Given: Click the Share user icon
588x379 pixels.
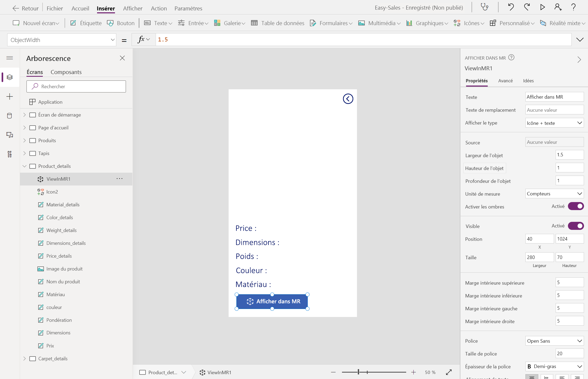Looking at the screenshot, I should tap(558, 7).
